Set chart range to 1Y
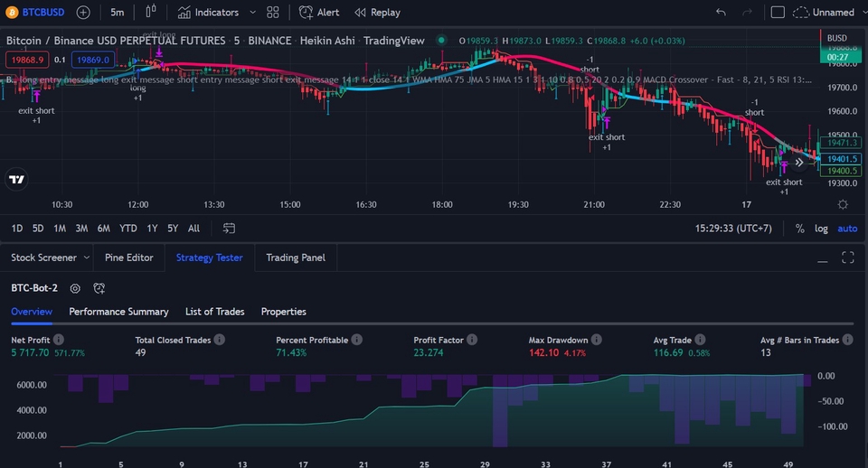The height and width of the screenshot is (468, 868). coord(152,229)
